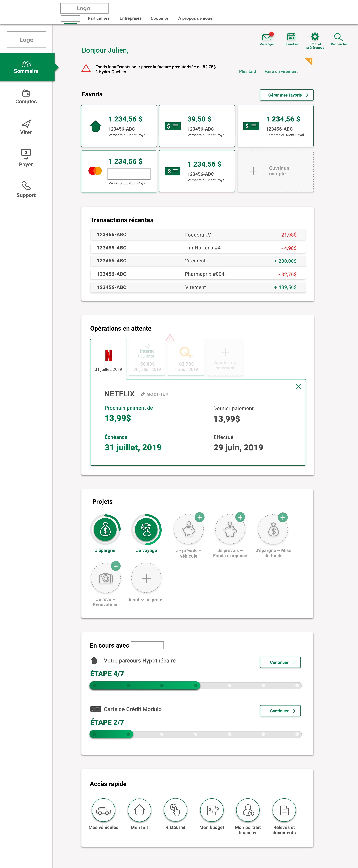Click Ouvrir un compte tile
This screenshot has width=358, height=868.
click(x=275, y=171)
